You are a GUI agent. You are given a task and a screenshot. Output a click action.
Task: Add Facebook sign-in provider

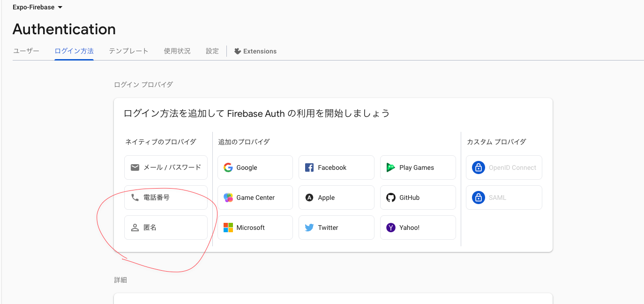pos(337,167)
